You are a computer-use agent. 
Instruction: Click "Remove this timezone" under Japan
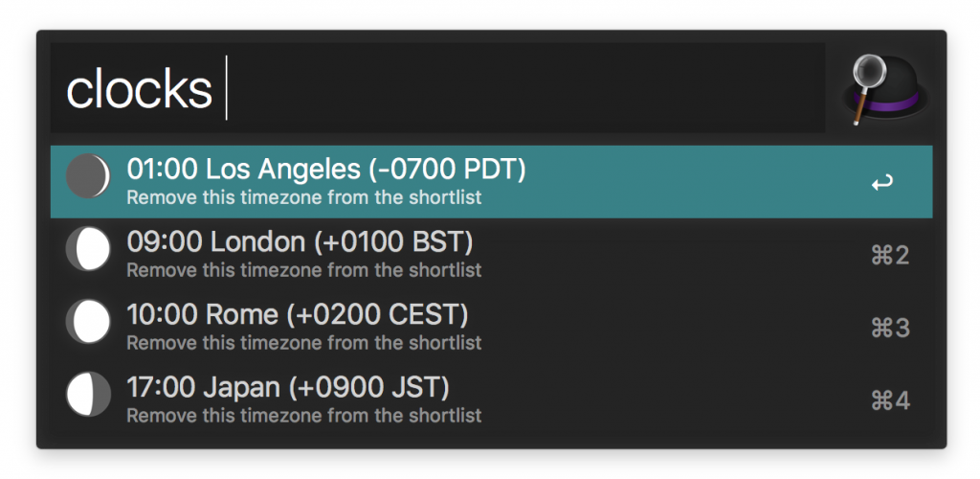[303, 416]
